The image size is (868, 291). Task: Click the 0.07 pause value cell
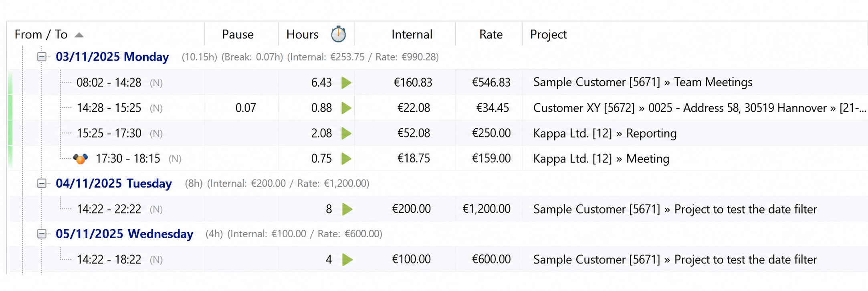point(246,108)
